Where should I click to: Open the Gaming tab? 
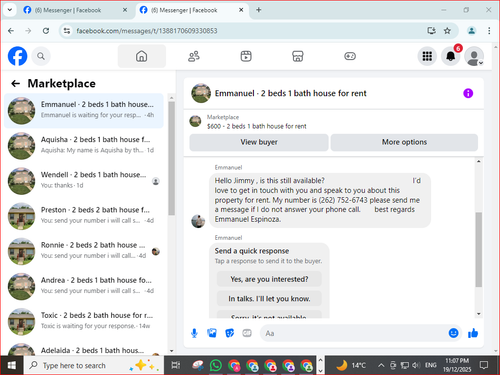click(350, 56)
